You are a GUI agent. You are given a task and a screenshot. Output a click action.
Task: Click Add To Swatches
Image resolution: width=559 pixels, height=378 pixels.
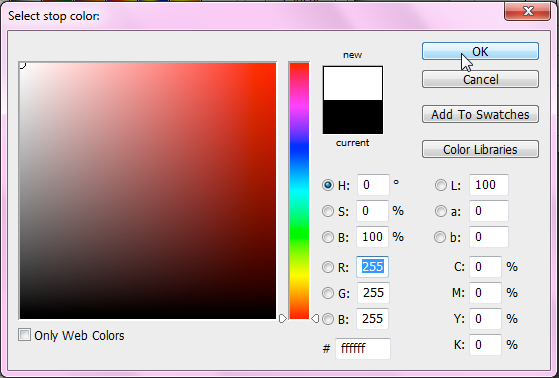tap(480, 114)
